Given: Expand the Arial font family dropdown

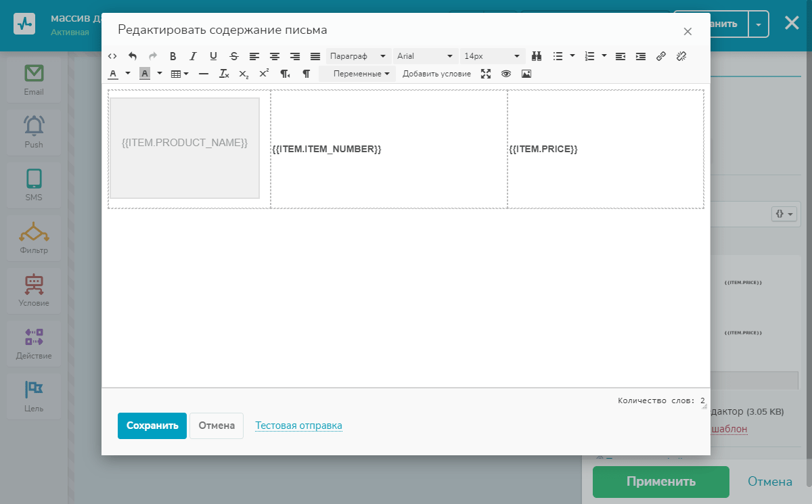Looking at the screenshot, I should coord(425,56).
